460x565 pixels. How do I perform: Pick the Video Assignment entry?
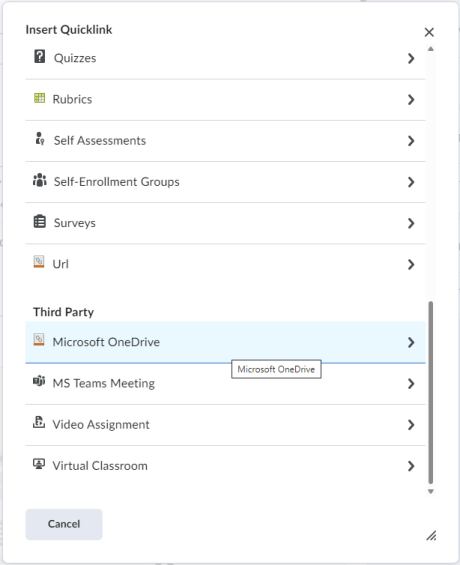pos(225,425)
